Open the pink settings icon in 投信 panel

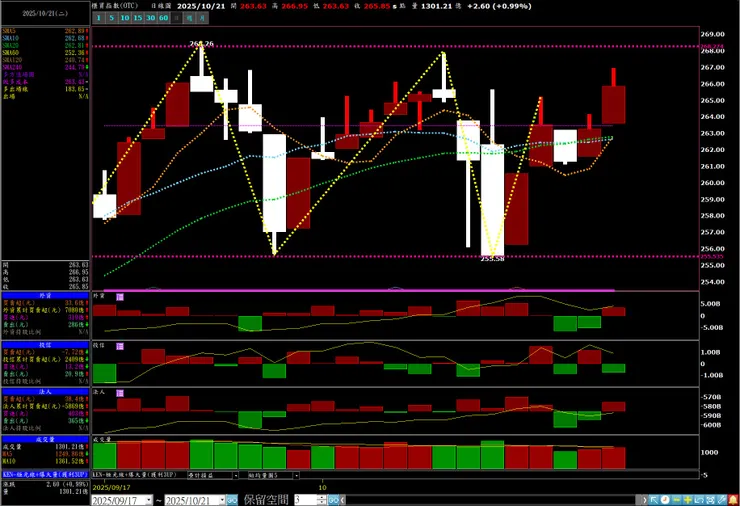coord(120,346)
